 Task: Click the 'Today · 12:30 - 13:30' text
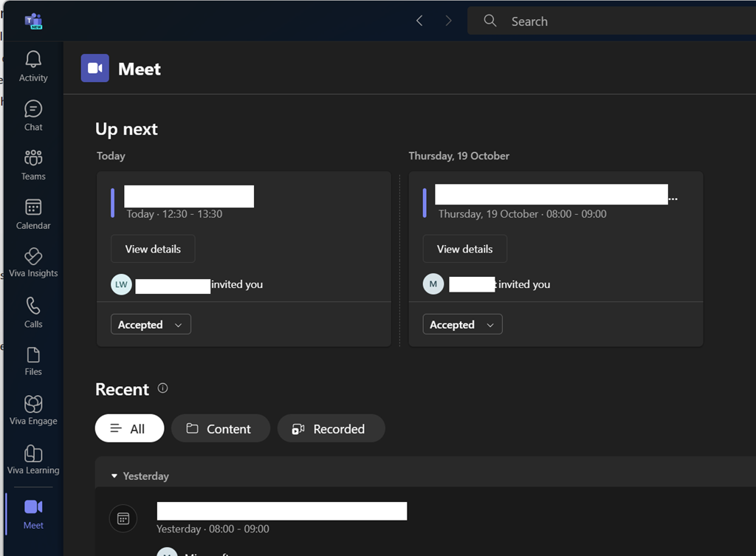click(x=174, y=214)
